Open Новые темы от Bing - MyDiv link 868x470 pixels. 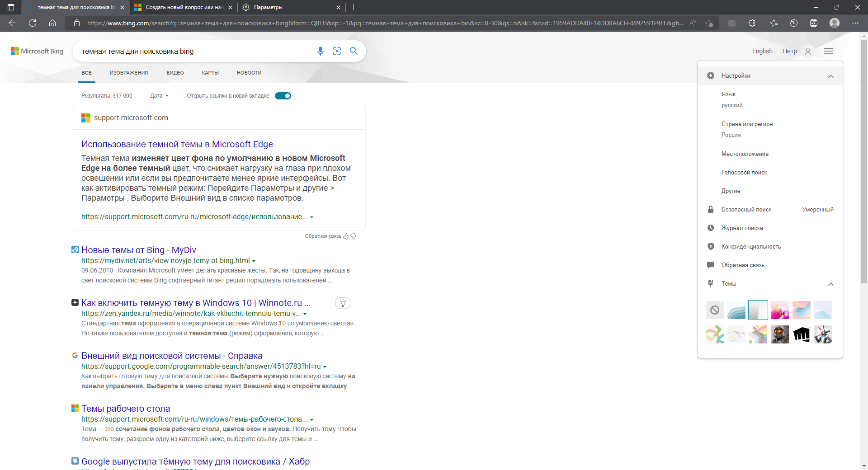pyautogui.click(x=139, y=250)
